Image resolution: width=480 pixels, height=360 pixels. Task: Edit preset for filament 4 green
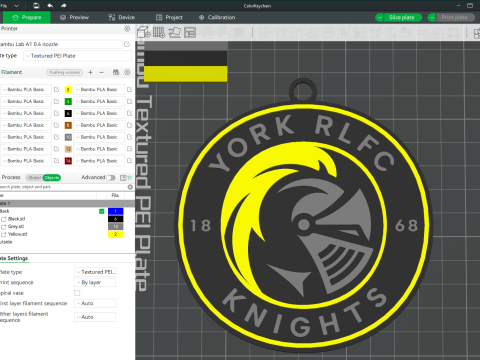coord(130,101)
